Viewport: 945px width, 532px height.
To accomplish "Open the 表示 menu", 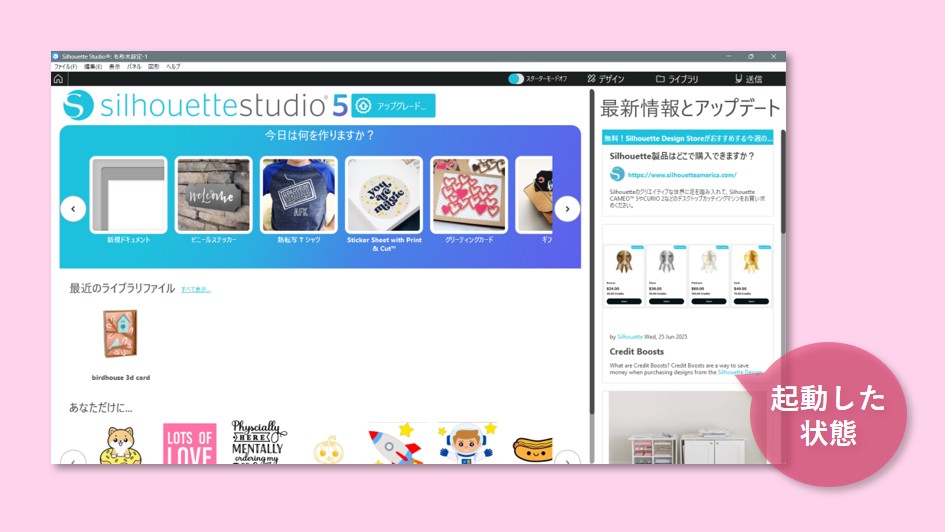I will point(115,66).
